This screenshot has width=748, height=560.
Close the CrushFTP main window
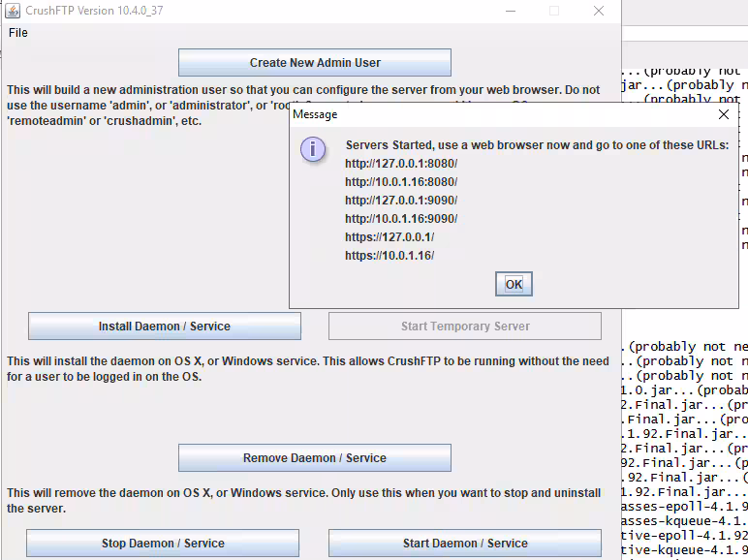599,11
